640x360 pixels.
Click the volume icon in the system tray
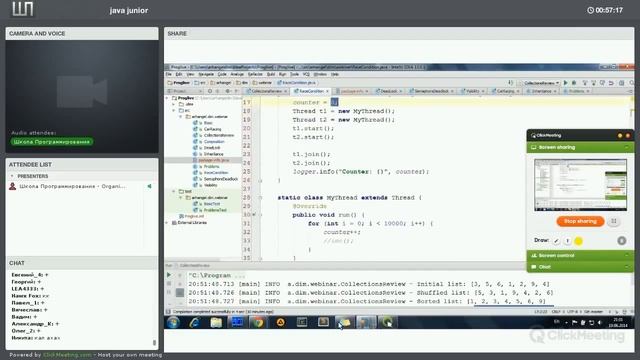click(x=600, y=322)
